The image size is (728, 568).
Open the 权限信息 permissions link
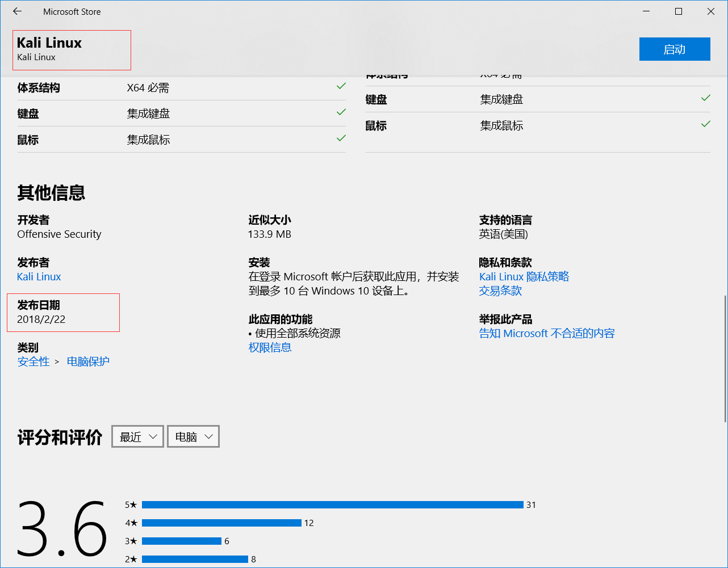[x=270, y=347]
